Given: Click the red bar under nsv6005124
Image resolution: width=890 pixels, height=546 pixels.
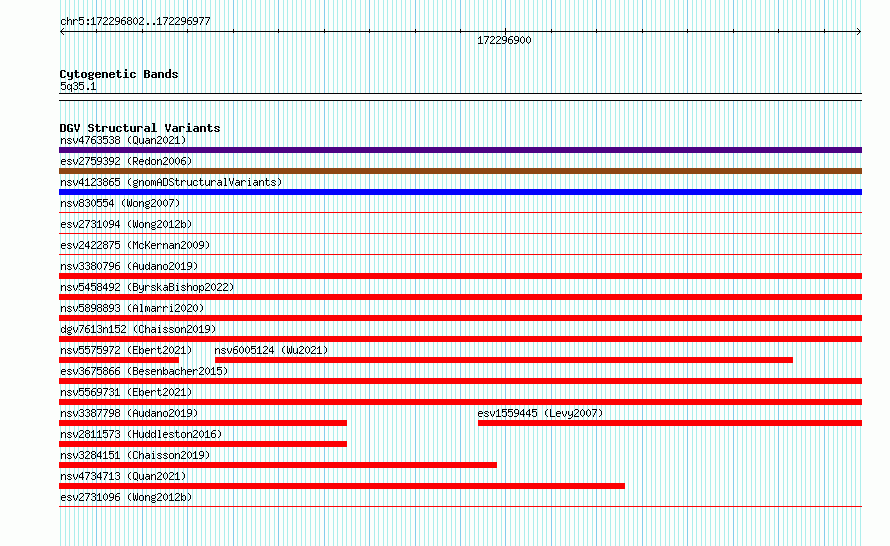Looking at the screenshot, I should 503,360.
